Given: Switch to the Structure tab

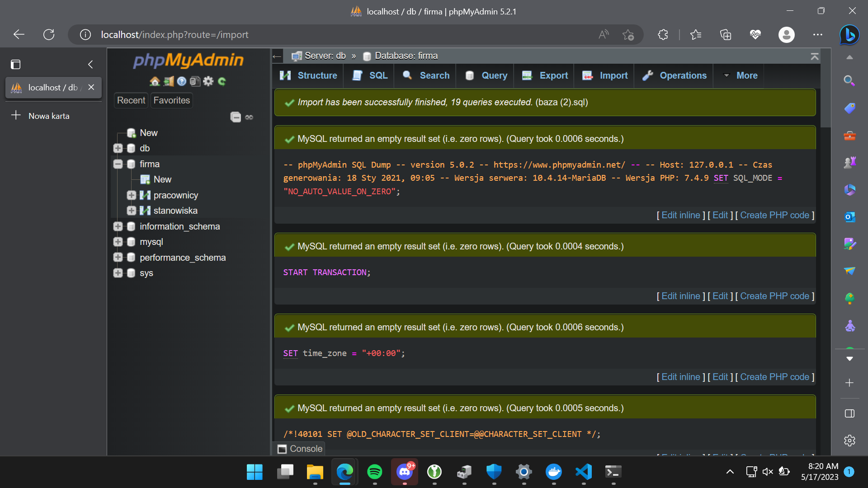Looking at the screenshot, I should 308,75.
